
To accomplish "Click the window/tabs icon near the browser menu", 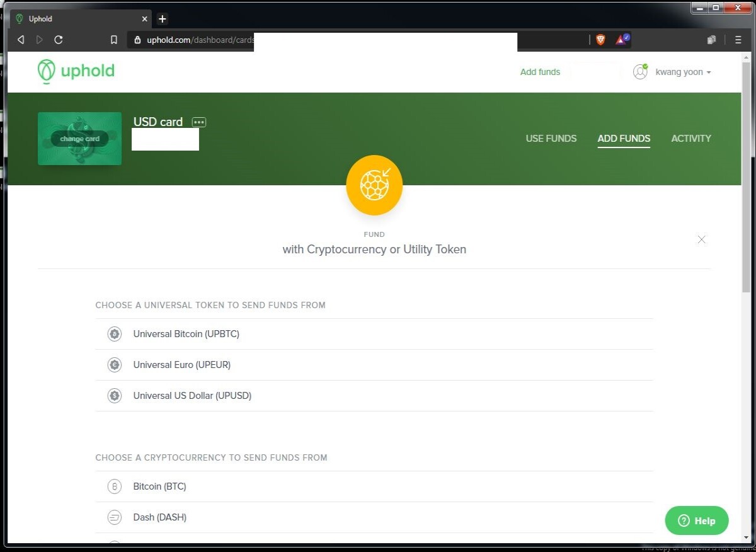I will tap(711, 40).
